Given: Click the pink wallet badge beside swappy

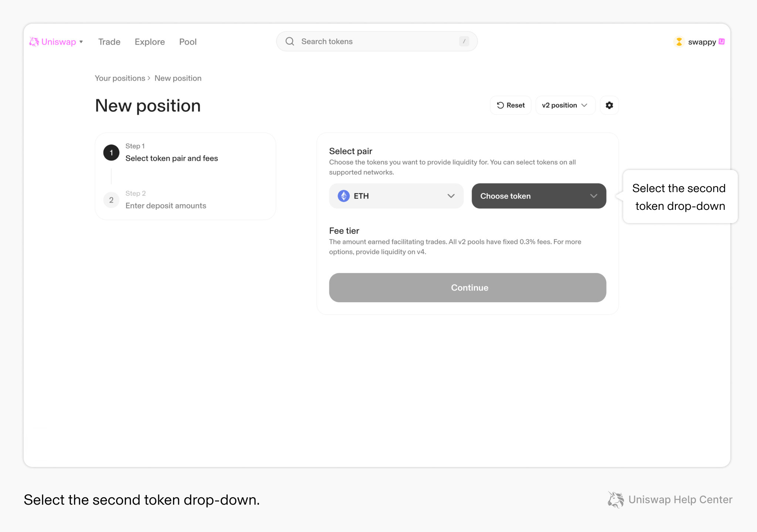Looking at the screenshot, I should click(722, 41).
